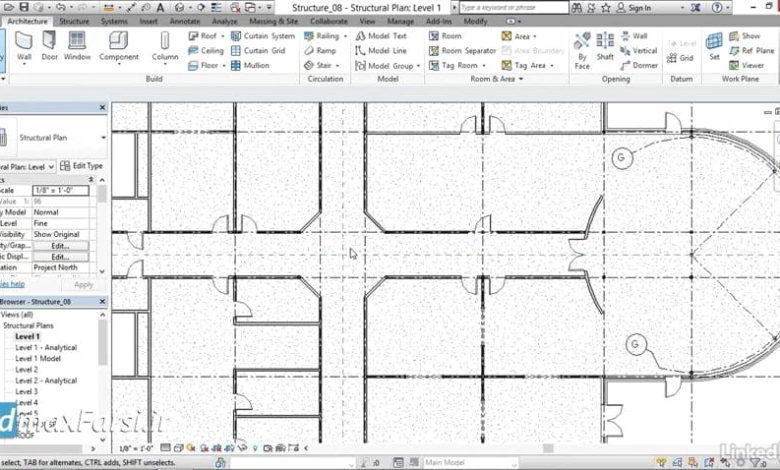Switch to the Modify tab
This screenshot has width=780, height=470.
pyautogui.click(x=475, y=21)
